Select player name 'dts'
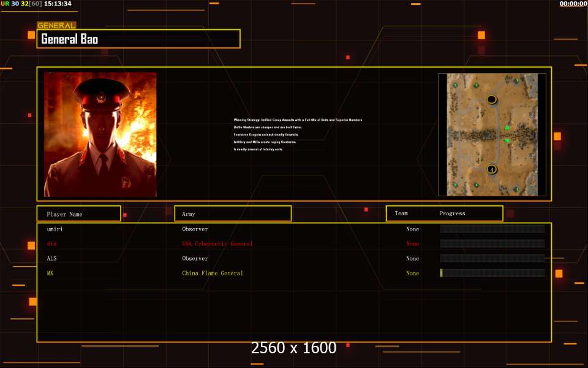Viewport: 588px width, 368px height. click(51, 243)
